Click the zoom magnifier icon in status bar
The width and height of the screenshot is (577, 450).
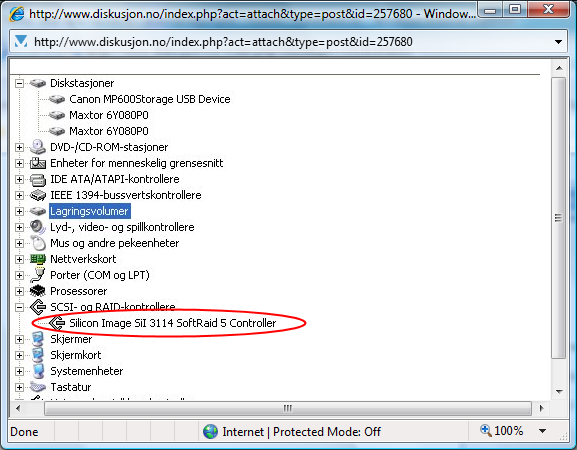[486, 430]
